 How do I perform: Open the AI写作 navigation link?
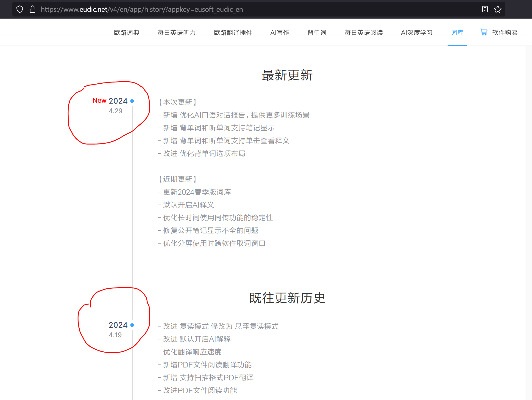point(280,33)
